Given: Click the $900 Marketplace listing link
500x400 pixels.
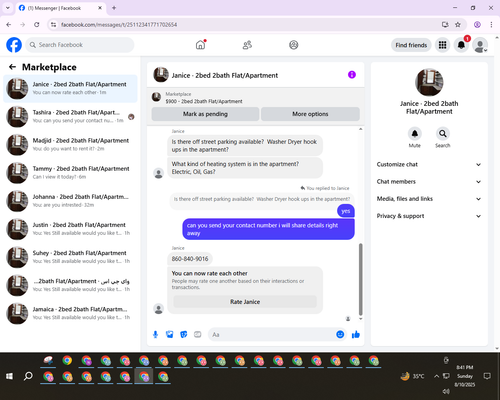Looking at the screenshot, I should click(204, 101).
